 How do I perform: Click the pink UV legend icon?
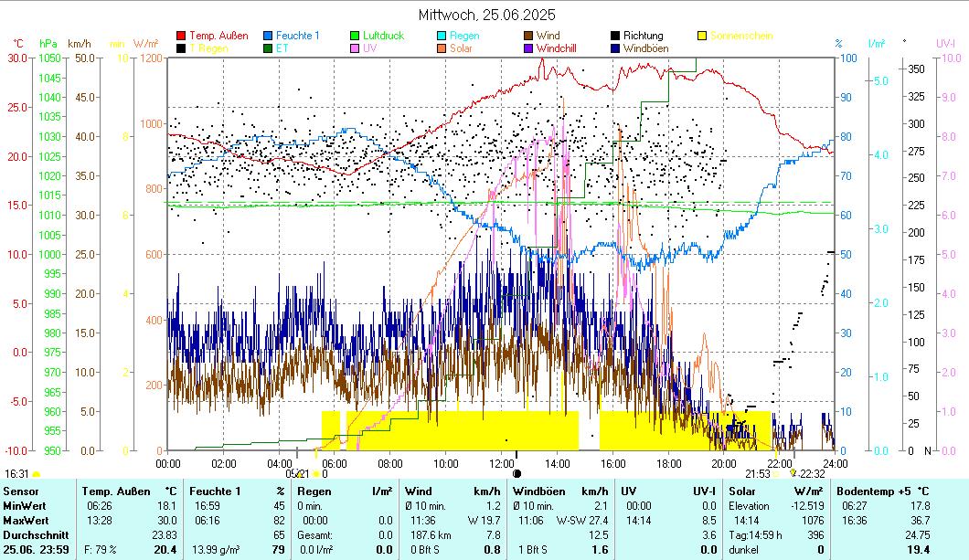[x=355, y=48]
